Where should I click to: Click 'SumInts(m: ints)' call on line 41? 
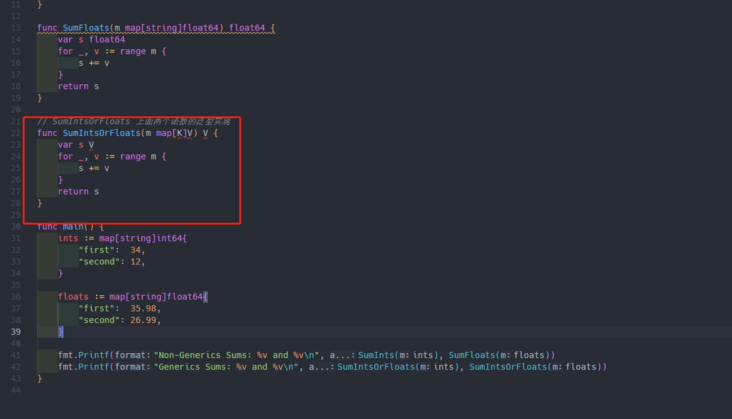coord(398,355)
